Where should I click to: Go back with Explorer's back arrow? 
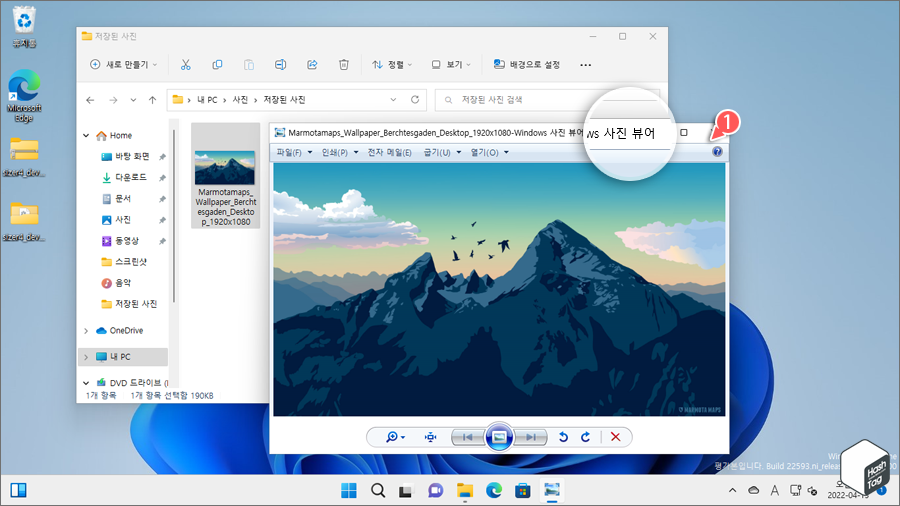(x=90, y=100)
